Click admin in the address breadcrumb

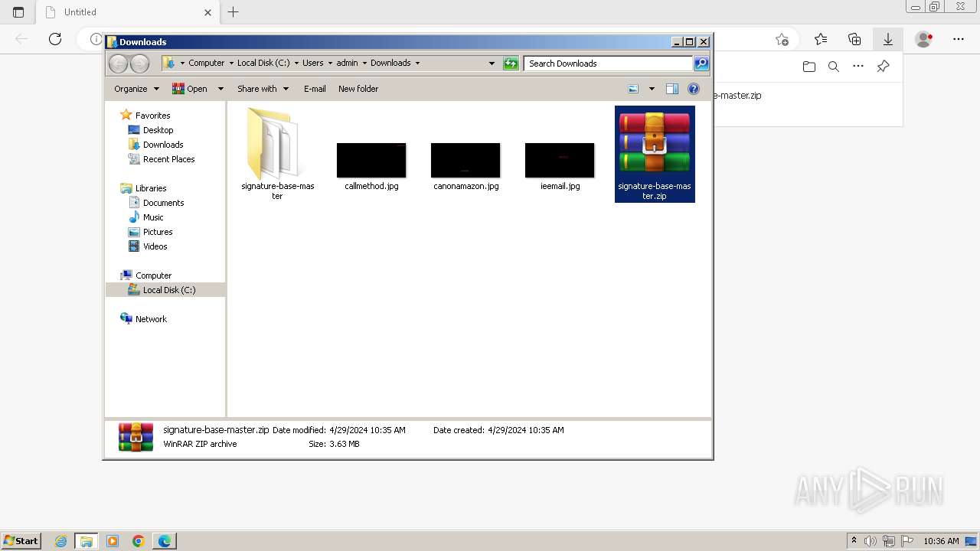347,63
